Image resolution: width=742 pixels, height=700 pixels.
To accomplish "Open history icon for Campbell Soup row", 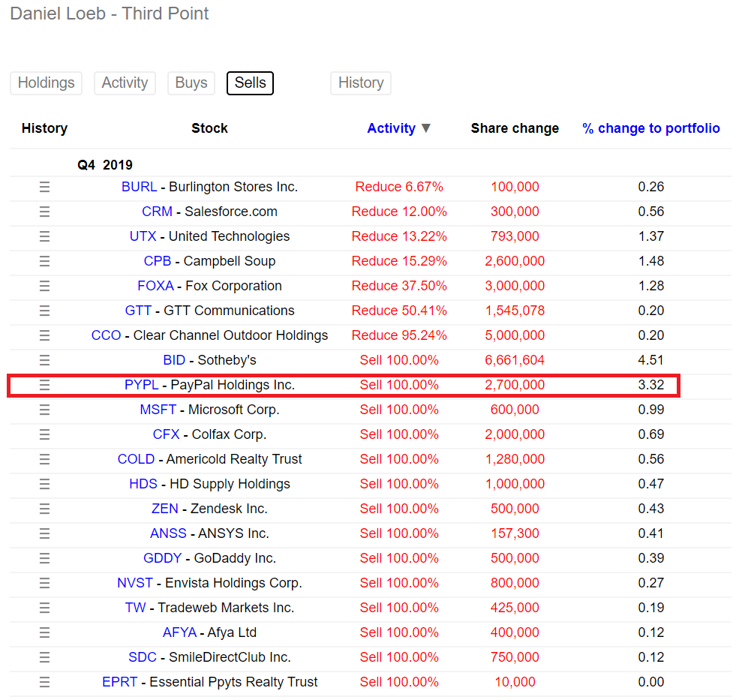I will (44, 261).
